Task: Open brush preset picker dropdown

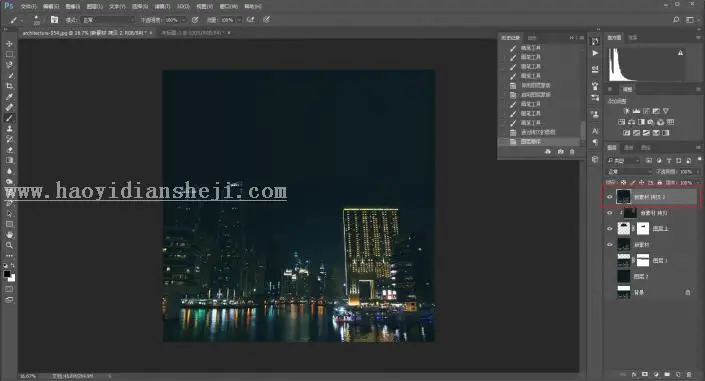Action: pos(36,20)
